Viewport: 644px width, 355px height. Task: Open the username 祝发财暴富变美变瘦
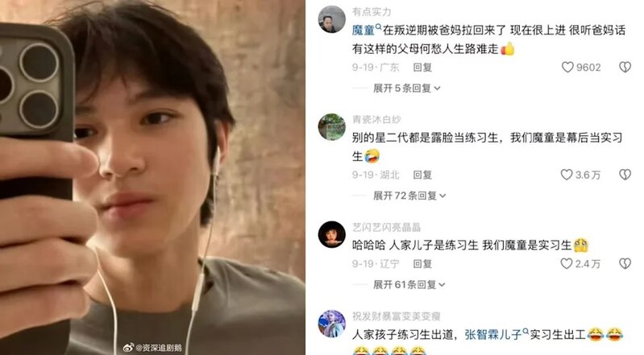pyautogui.click(x=397, y=316)
